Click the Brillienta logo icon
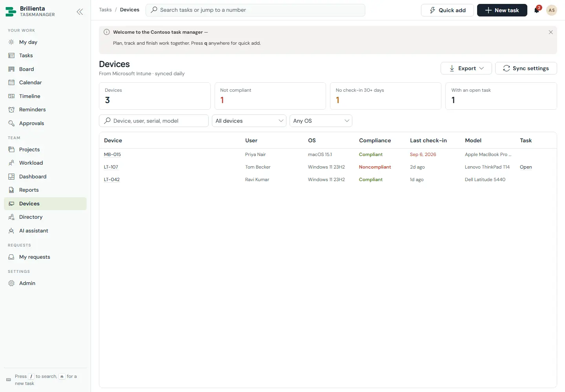Viewport: 565px width, 392px height. click(11, 12)
